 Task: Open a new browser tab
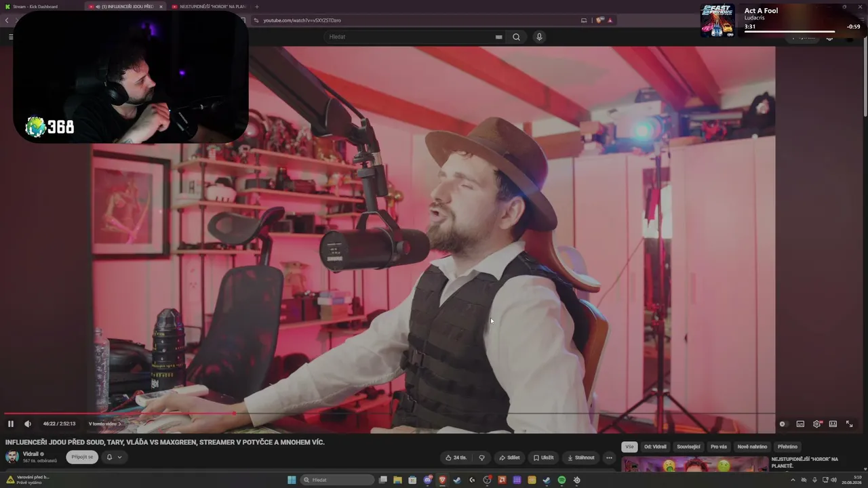click(x=257, y=6)
